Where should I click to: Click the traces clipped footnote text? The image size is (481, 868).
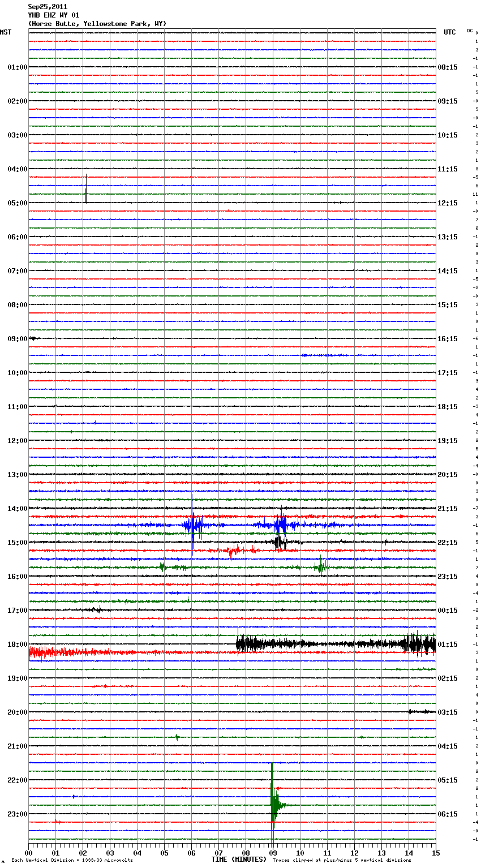coord(342,861)
